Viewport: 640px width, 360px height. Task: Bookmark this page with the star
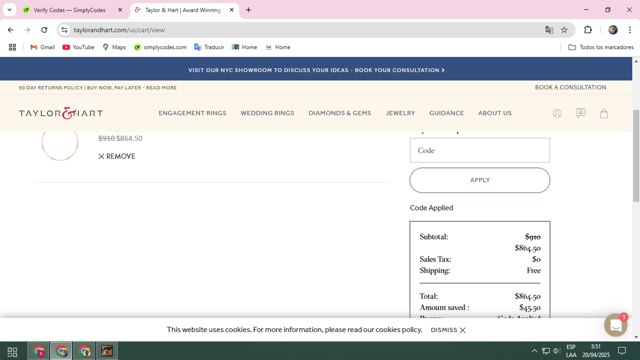click(564, 30)
